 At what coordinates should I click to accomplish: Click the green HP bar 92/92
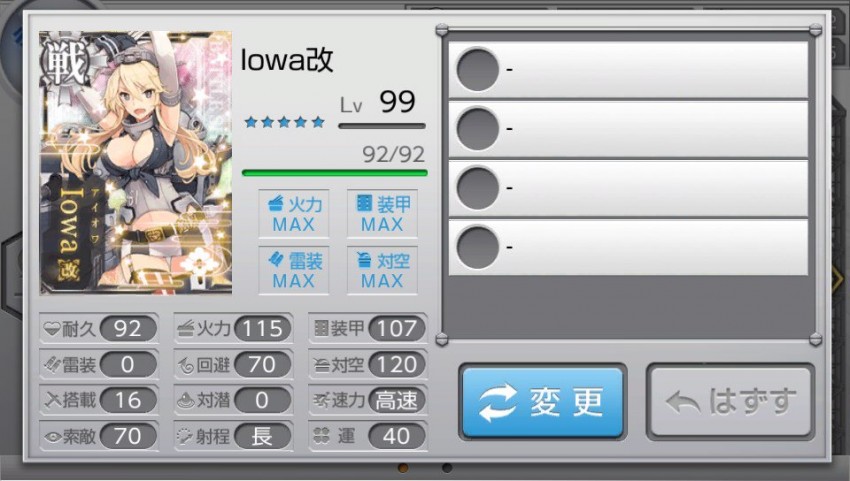[x=334, y=173]
